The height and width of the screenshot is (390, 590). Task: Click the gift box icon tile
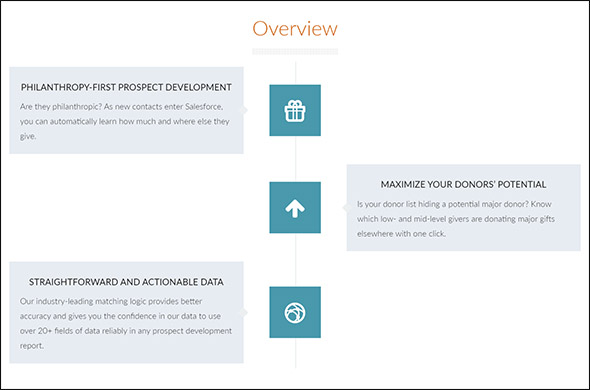[x=295, y=110]
